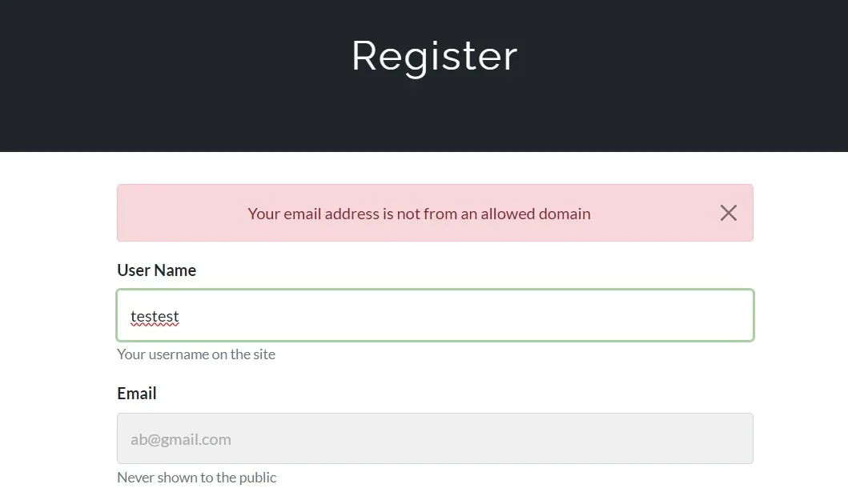Focus the Email input field
This screenshot has height=504, width=848.
(435, 438)
